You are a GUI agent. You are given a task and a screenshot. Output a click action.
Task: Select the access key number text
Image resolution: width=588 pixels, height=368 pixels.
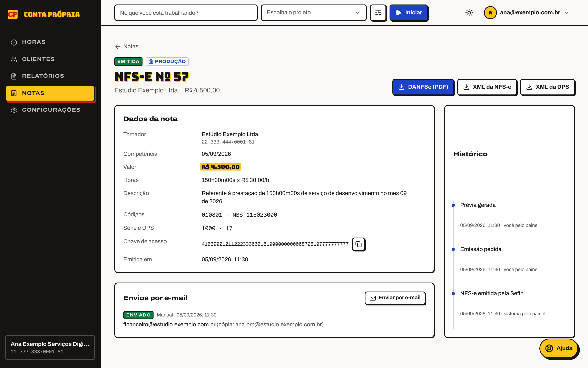point(275,244)
